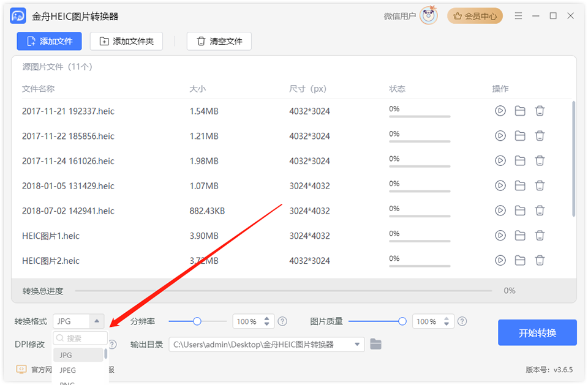588x385 pixels.
Task: Start converting 2017-11-24 161026.heic
Action: [x=500, y=160]
